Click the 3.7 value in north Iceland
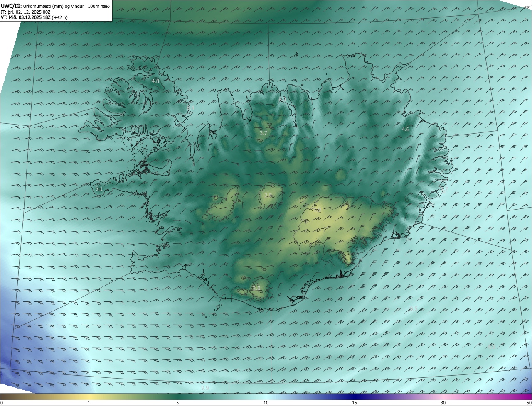The image size is (532, 406). pos(264,133)
